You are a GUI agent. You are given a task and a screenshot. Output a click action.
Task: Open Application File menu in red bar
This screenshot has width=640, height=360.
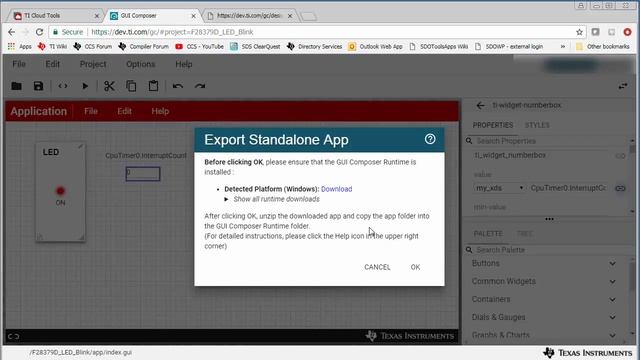coord(91,111)
